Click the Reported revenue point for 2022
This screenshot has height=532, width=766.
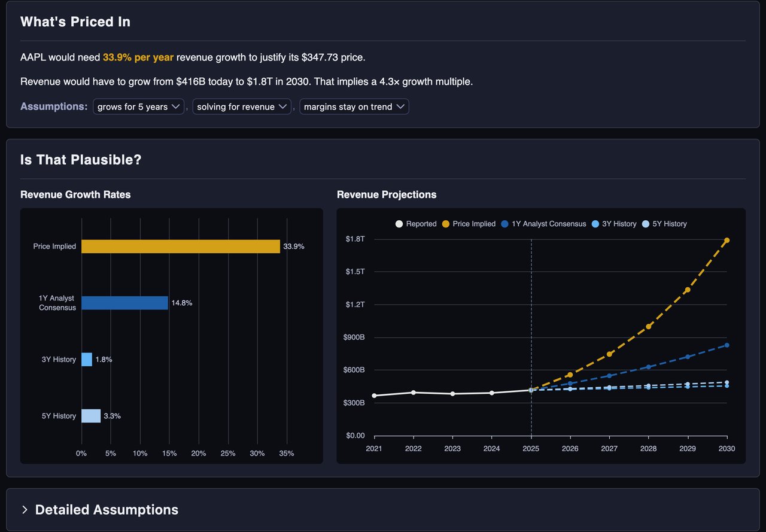tap(414, 393)
